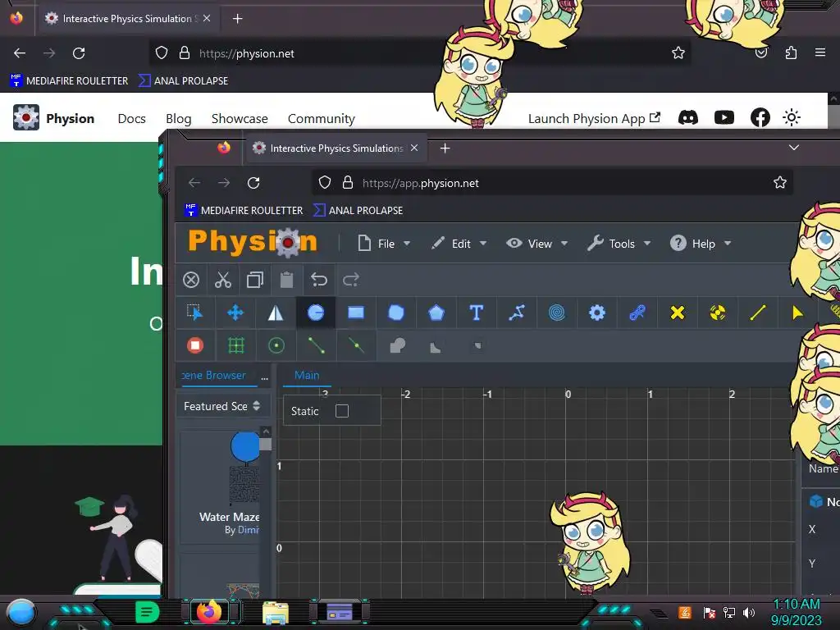Open the Tools menu dropdown
Image resolution: width=840 pixels, height=630 pixels.
click(619, 244)
